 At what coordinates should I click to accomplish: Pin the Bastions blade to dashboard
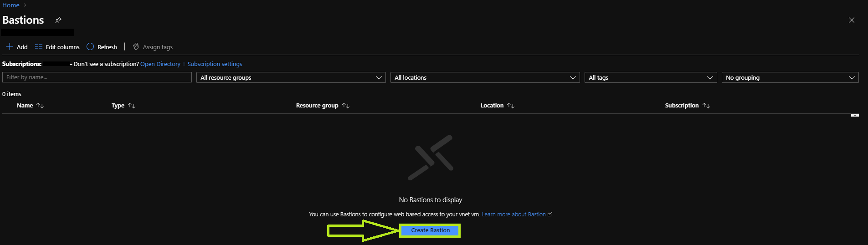(x=58, y=20)
